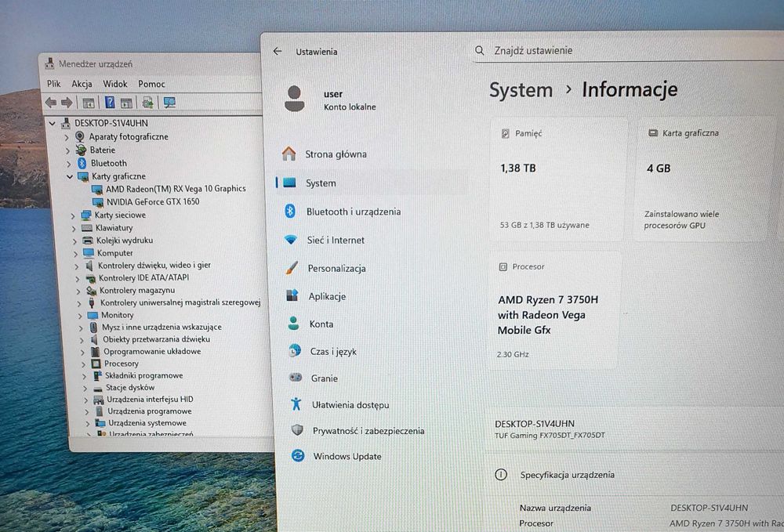
Task: Click the Strona główna home icon in Settings
Action: (x=289, y=154)
